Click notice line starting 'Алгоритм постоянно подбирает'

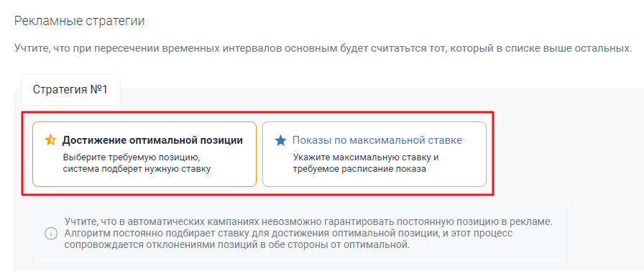(x=287, y=234)
